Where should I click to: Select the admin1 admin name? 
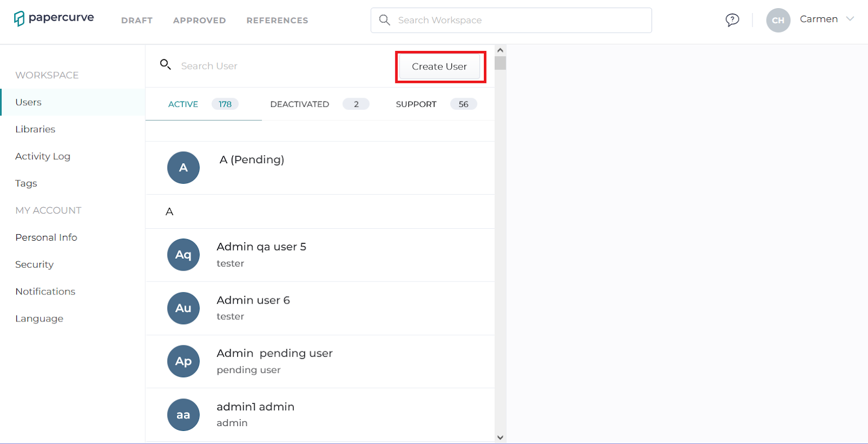pos(256,407)
